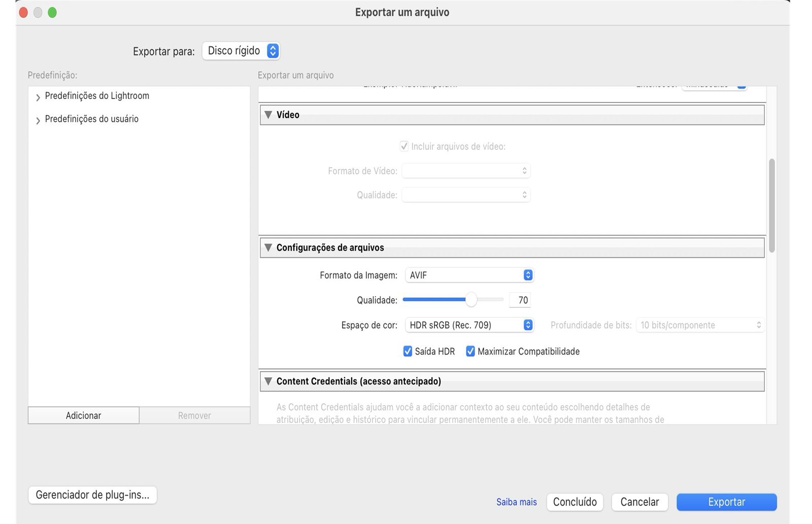This screenshot has width=812, height=524.
Task: Open Gerenciador de plug-ins
Action: click(x=92, y=495)
